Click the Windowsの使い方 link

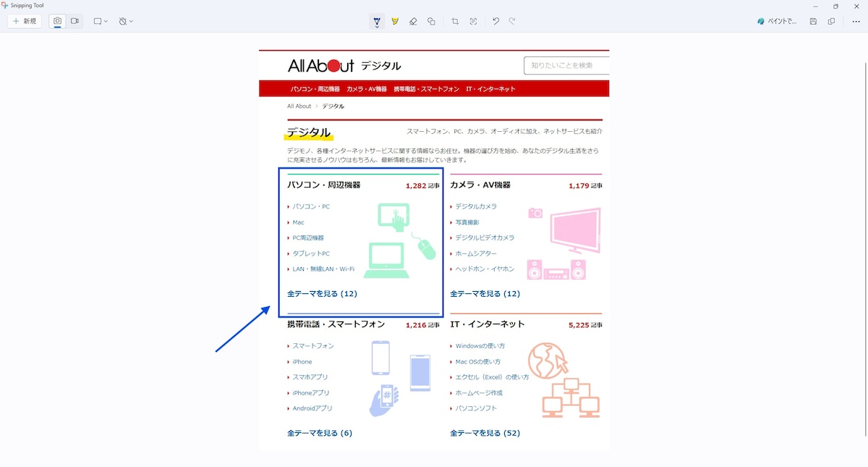pyautogui.click(x=480, y=346)
